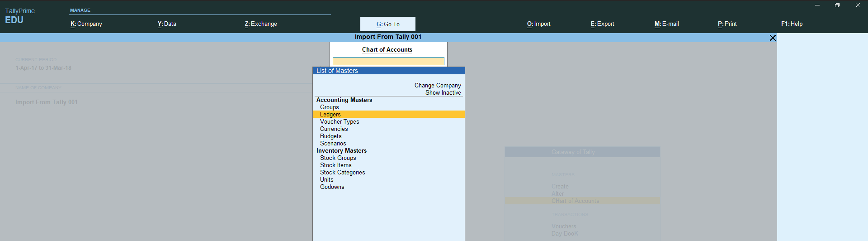
Task: Open the Z: Exchange menu
Action: tap(261, 24)
